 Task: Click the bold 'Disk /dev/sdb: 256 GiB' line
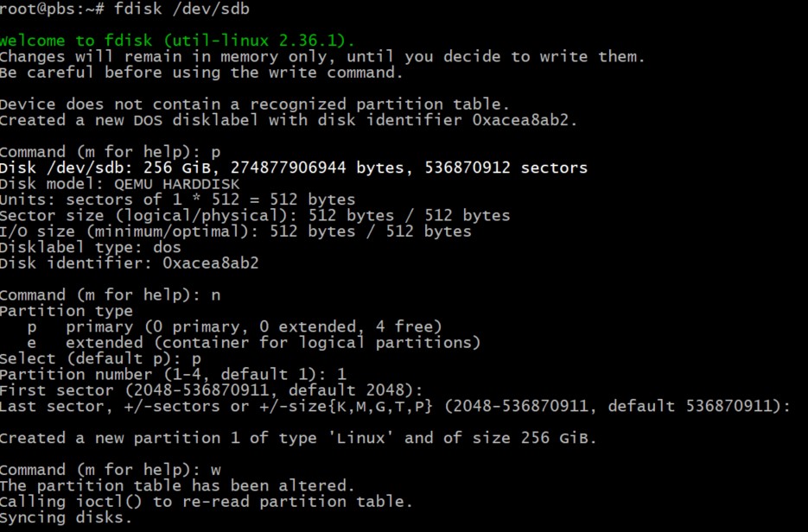[293, 168]
